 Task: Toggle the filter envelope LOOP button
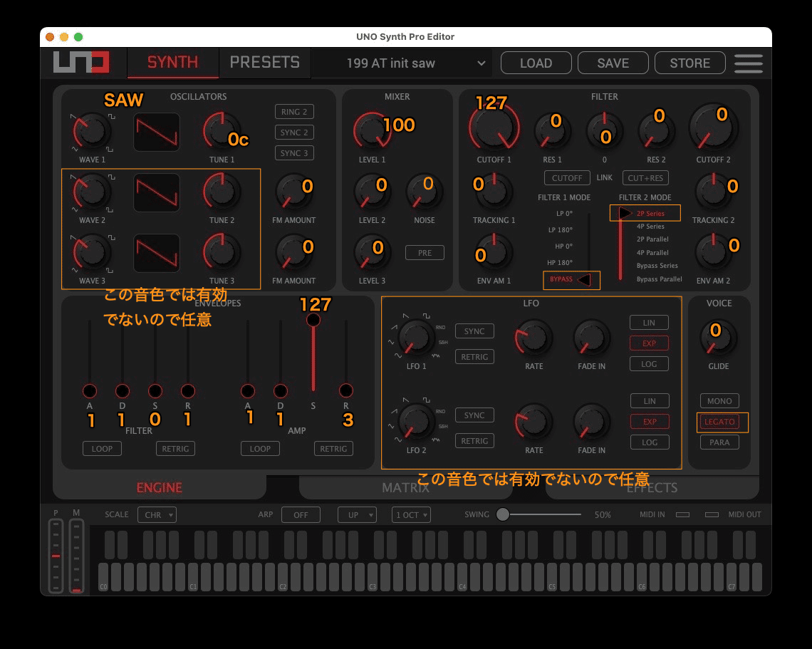pyautogui.click(x=102, y=449)
